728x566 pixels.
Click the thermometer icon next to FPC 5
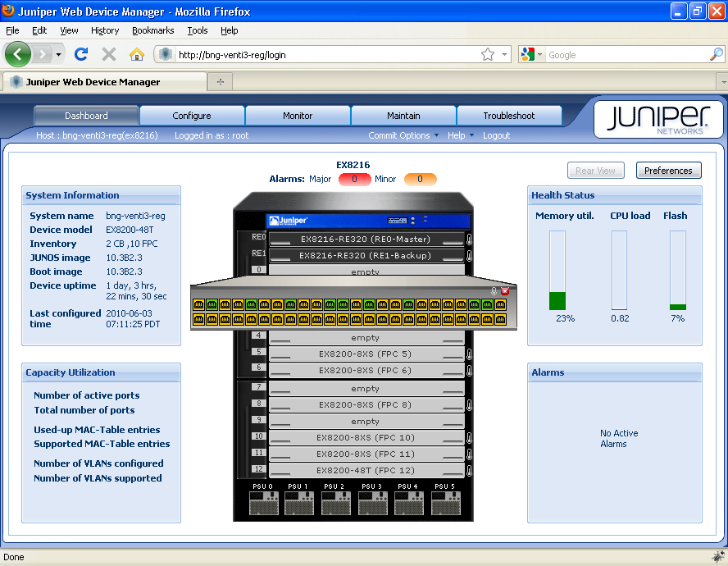point(470,354)
